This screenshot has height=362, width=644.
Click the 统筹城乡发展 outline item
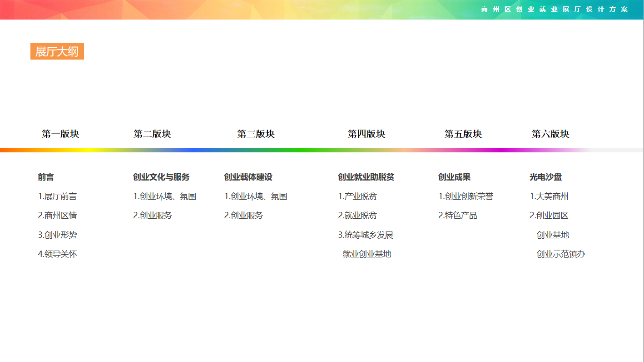(365, 235)
